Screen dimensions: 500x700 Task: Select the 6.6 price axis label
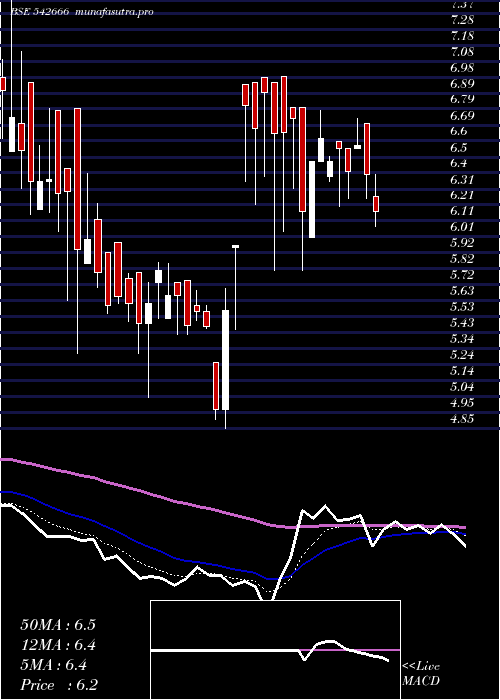coord(459,132)
